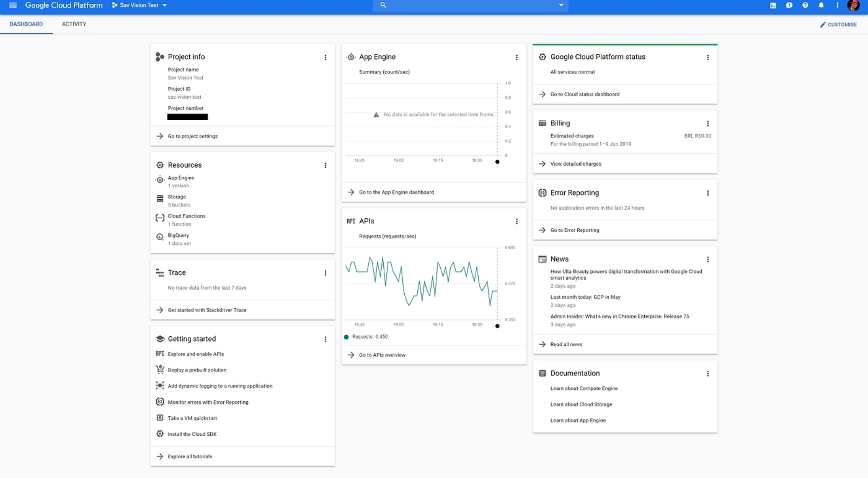Screen dimensions: 868x478
Task: Open Resources card options menu
Action: (325, 165)
